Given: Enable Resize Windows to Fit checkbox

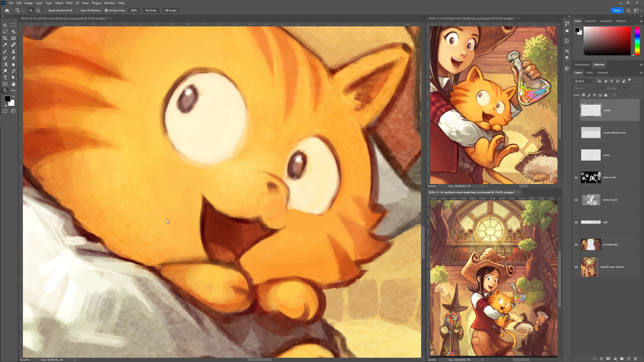Looking at the screenshot, I should pos(46,11).
